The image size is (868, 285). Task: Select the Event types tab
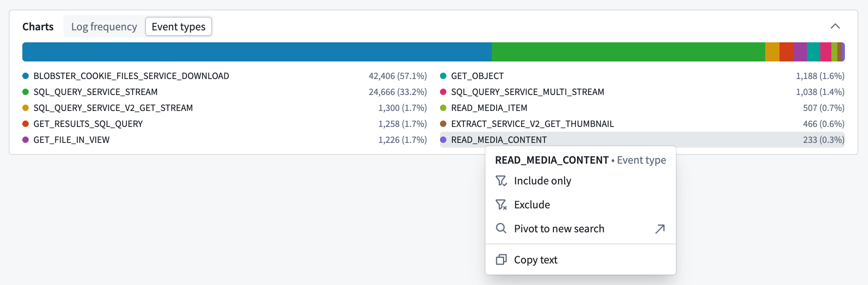tap(179, 27)
